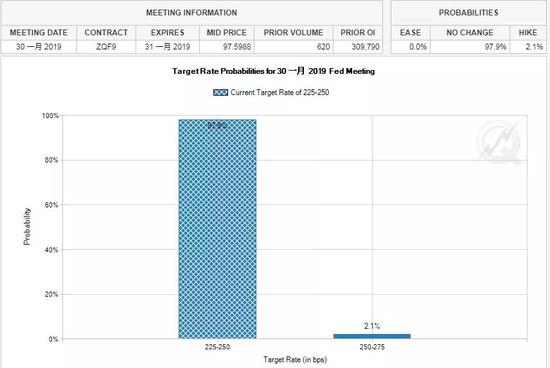The width and height of the screenshot is (550, 368).
Task: Click the 60% y-axis tick label
Action: pos(51,205)
